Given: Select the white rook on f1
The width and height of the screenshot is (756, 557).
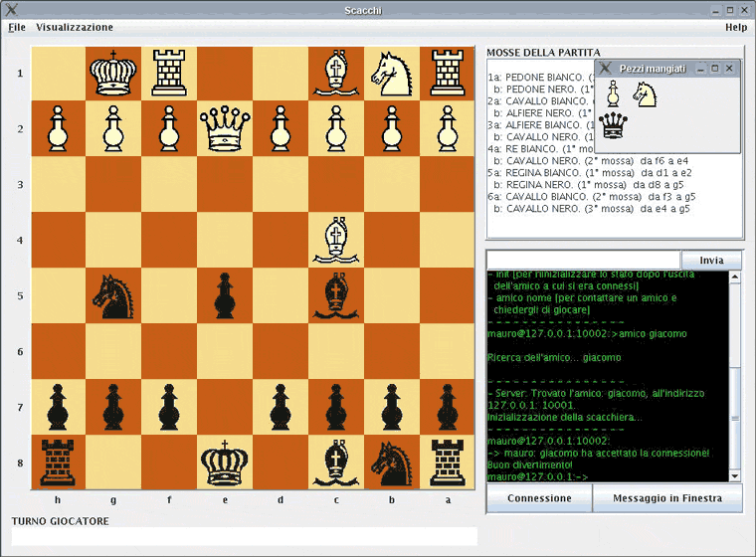Looking at the screenshot, I should click(x=168, y=73).
